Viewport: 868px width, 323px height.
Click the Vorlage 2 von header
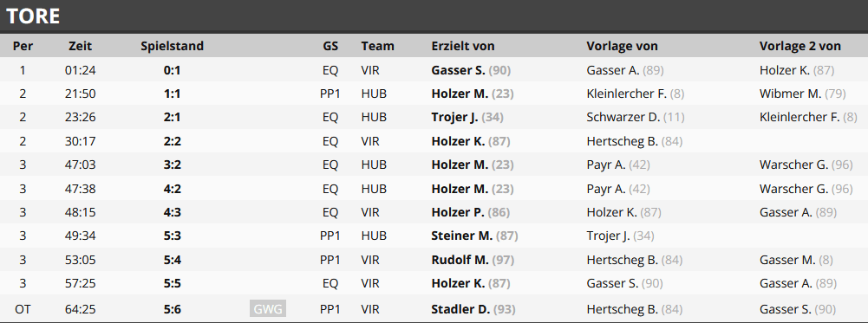pos(800,46)
